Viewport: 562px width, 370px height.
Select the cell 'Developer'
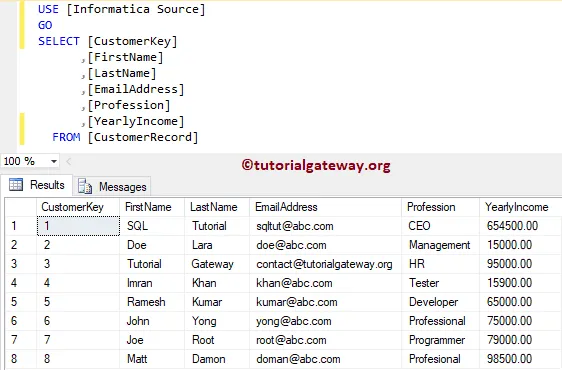(x=440, y=302)
